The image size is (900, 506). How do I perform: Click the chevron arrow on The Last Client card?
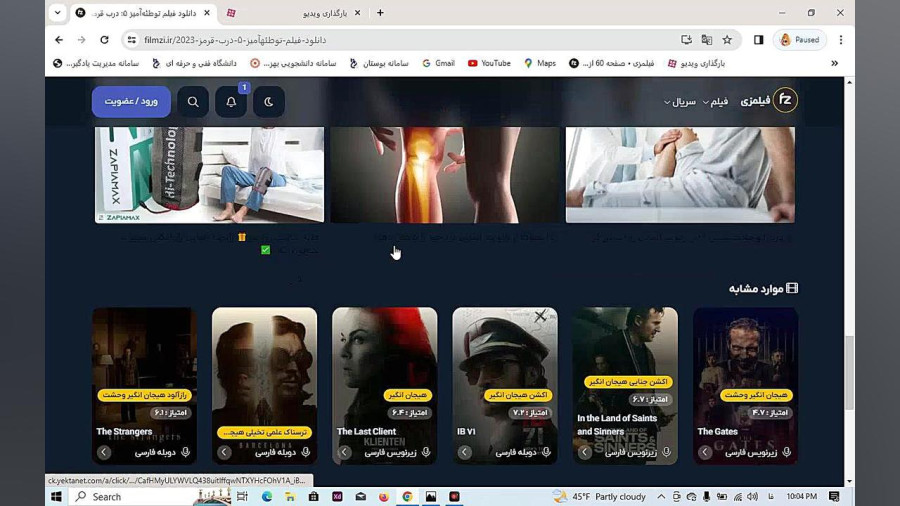tap(344, 452)
